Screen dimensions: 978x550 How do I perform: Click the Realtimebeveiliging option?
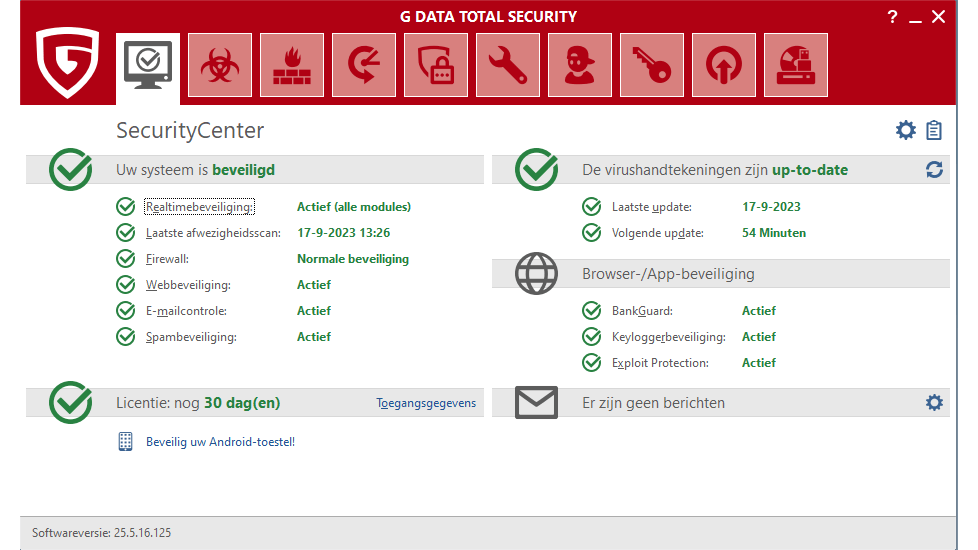click(x=200, y=207)
